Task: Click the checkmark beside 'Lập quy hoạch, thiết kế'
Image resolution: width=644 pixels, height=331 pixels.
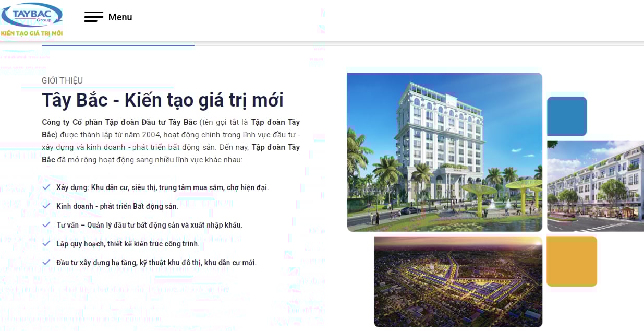Action: coord(46,244)
